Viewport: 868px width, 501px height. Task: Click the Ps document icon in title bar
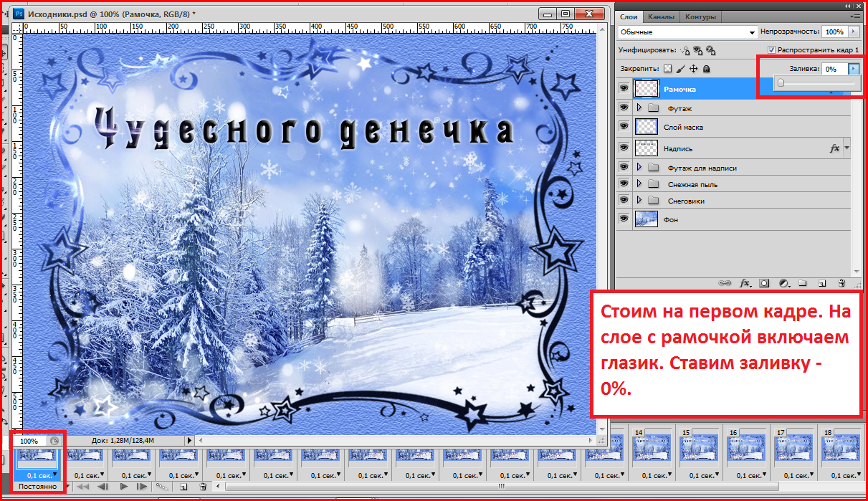click(x=18, y=14)
